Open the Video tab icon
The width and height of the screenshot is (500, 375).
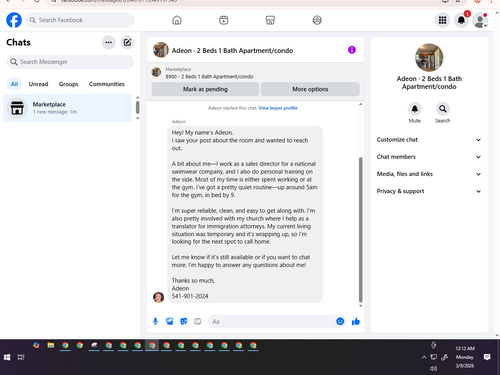pos(224,20)
